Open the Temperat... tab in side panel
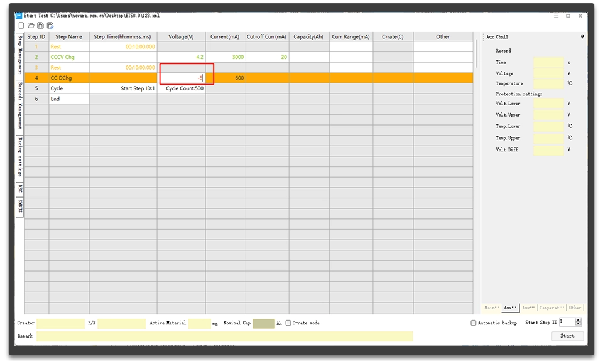The height and width of the screenshot is (364, 603). [x=551, y=308]
